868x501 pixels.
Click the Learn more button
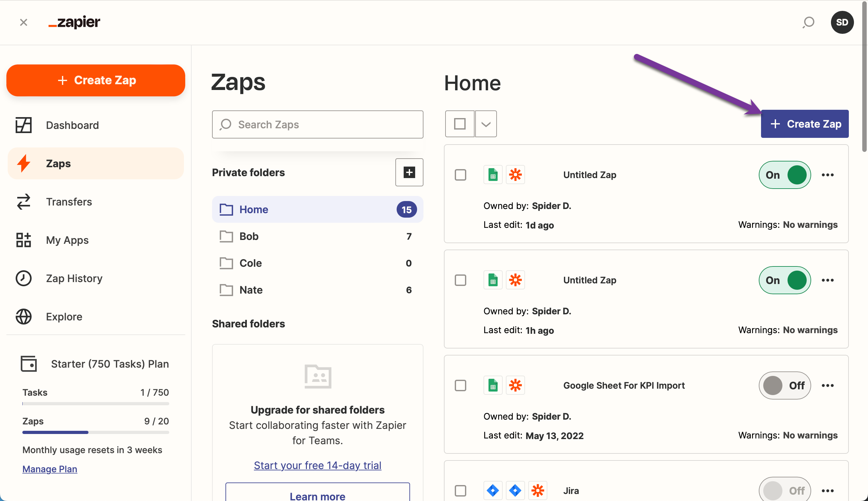tap(317, 492)
